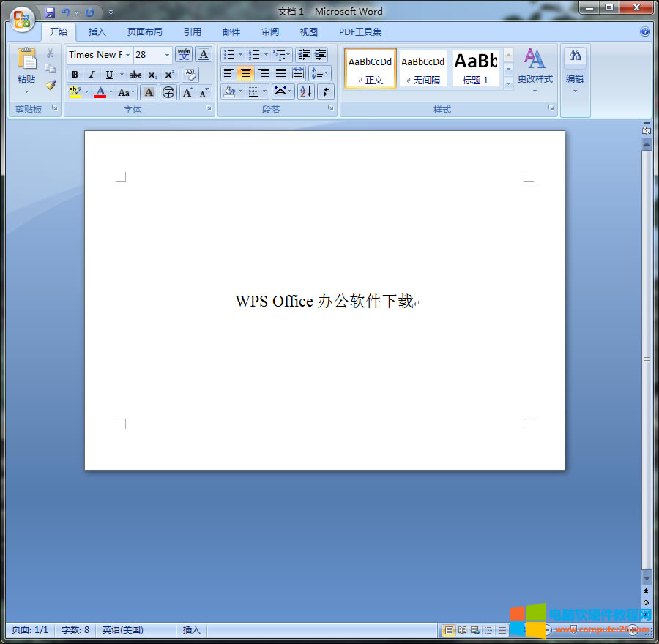The height and width of the screenshot is (644, 659).
Task: Switch to full screen reading view
Action: pyautogui.click(x=462, y=629)
